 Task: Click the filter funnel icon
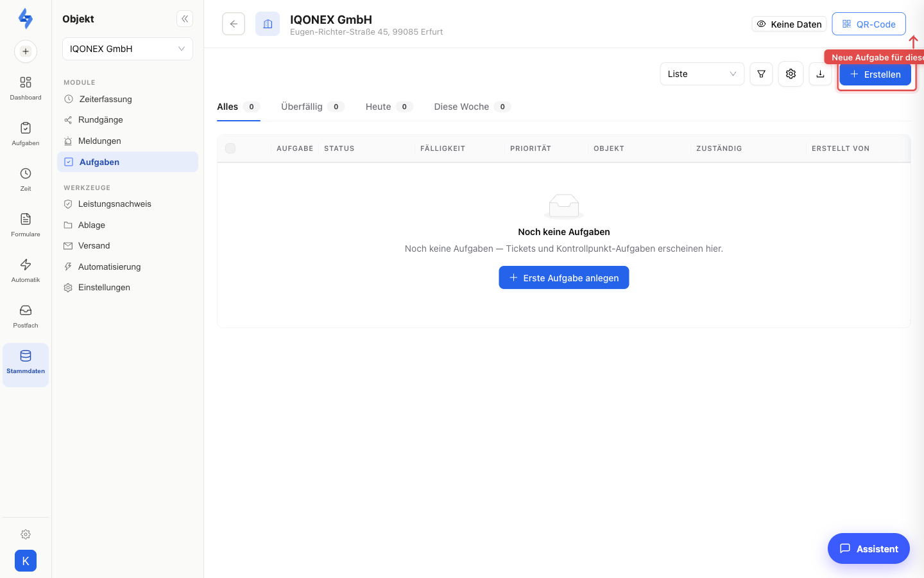point(761,74)
